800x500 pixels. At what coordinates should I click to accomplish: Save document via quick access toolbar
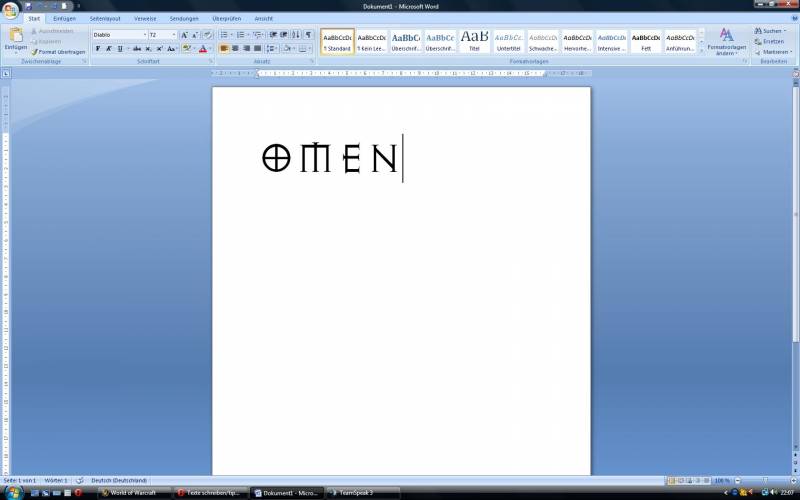tap(29, 6)
